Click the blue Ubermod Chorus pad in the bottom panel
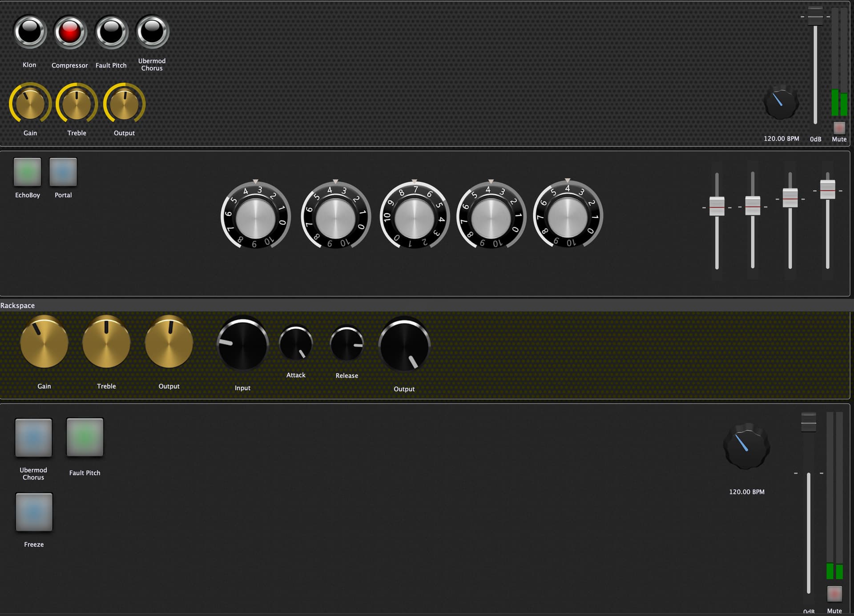The width and height of the screenshot is (854, 616). pos(33,437)
